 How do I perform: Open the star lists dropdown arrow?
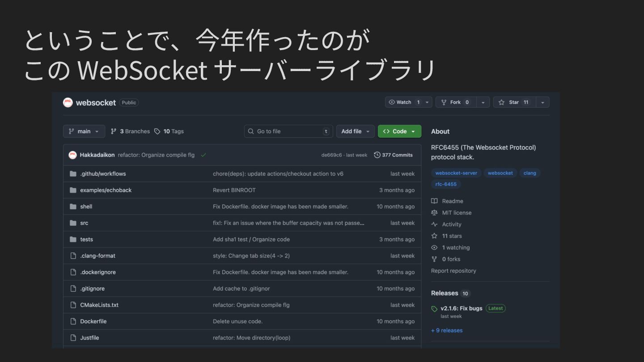pyautogui.click(x=542, y=102)
